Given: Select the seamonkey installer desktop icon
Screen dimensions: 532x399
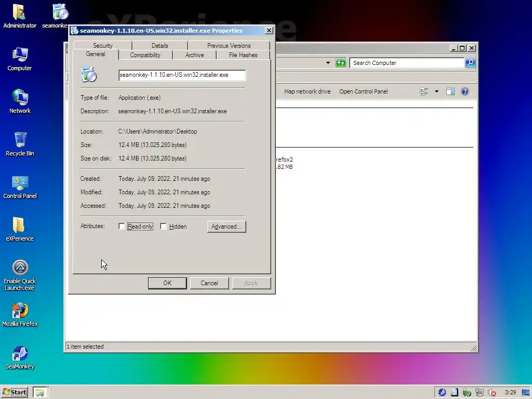Looking at the screenshot, I should point(60,16).
